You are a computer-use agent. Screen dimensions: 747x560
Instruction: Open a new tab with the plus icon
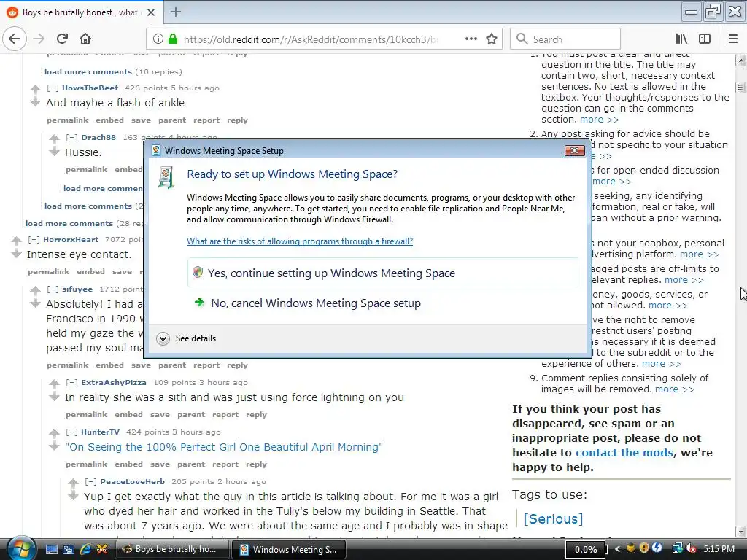175,12
